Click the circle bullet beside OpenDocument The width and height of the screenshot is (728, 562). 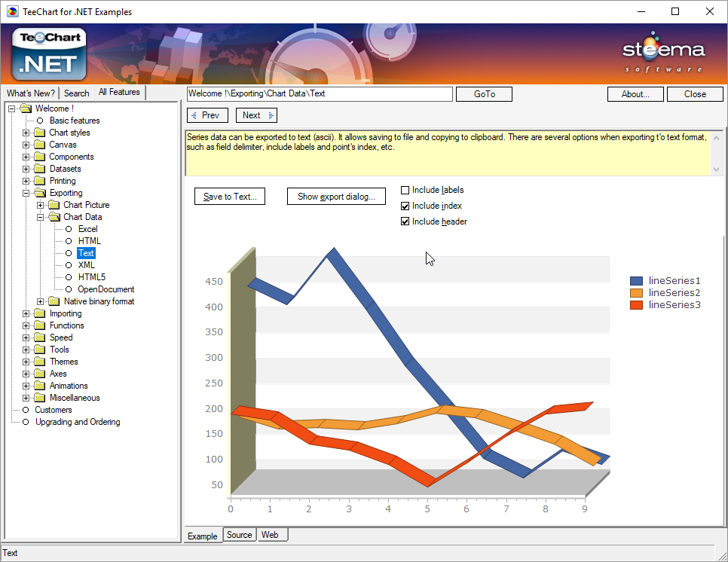tap(69, 289)
